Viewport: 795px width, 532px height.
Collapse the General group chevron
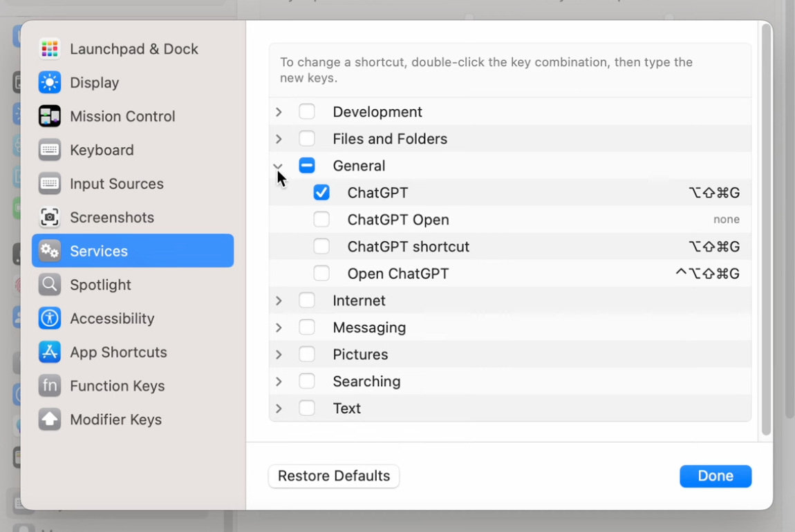(x=278, y=166)
